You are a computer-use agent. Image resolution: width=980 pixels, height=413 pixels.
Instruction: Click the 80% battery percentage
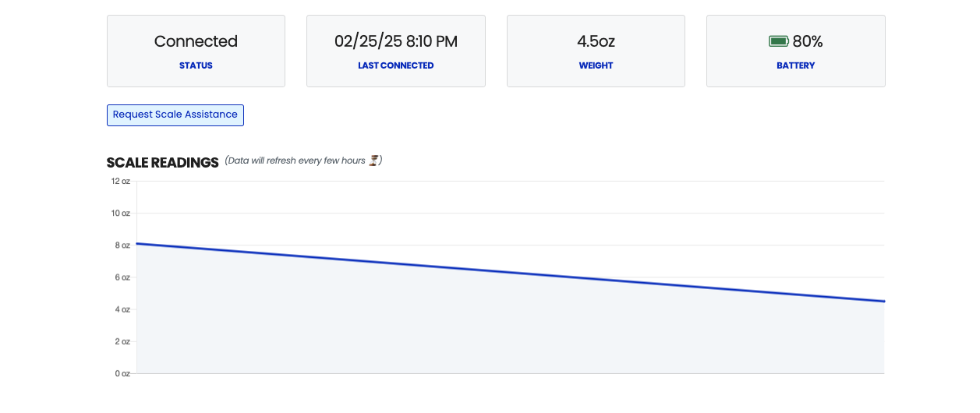click(808, 41)
